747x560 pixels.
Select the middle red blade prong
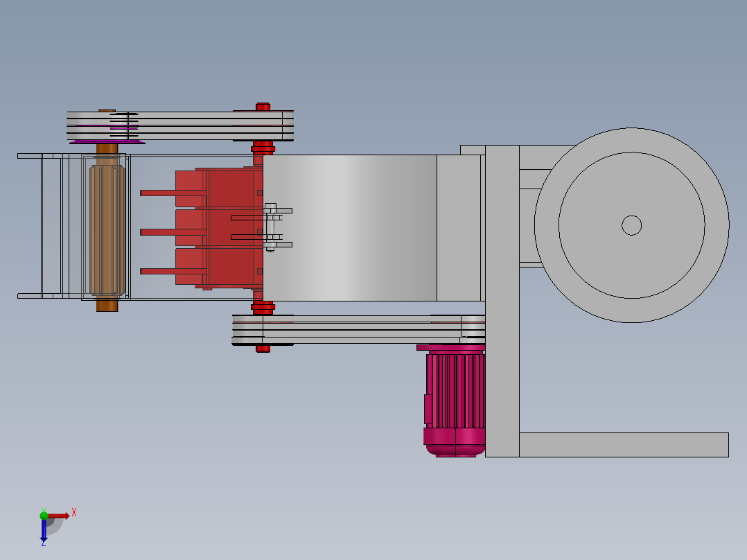(x=173, y=232)
